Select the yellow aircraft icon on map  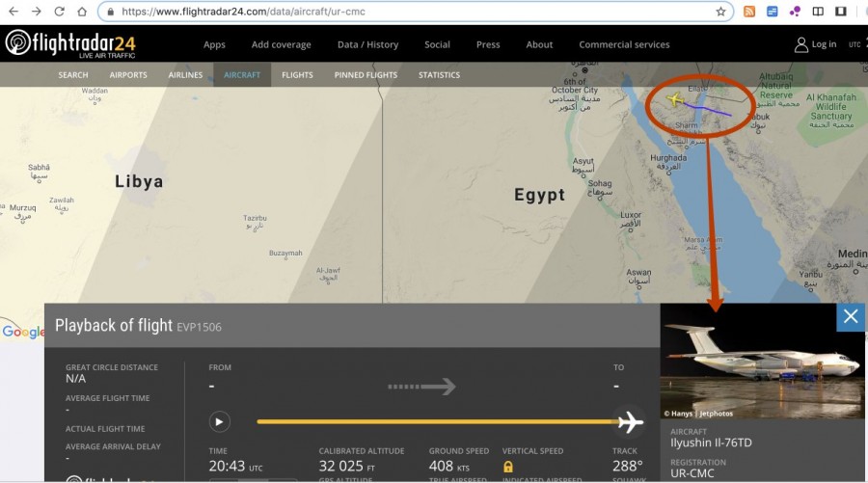click(x=675, y=99)
